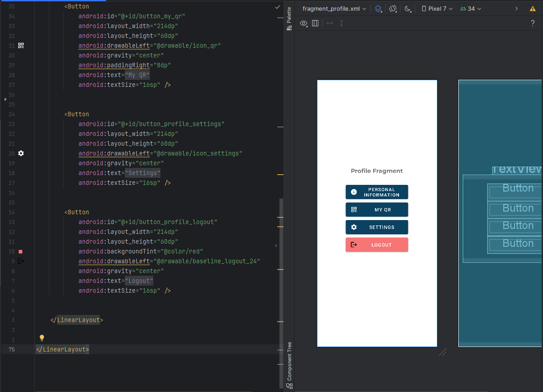Click the column view icon
The width and height of the screenshot is (543, 392).
pos(315,23)
